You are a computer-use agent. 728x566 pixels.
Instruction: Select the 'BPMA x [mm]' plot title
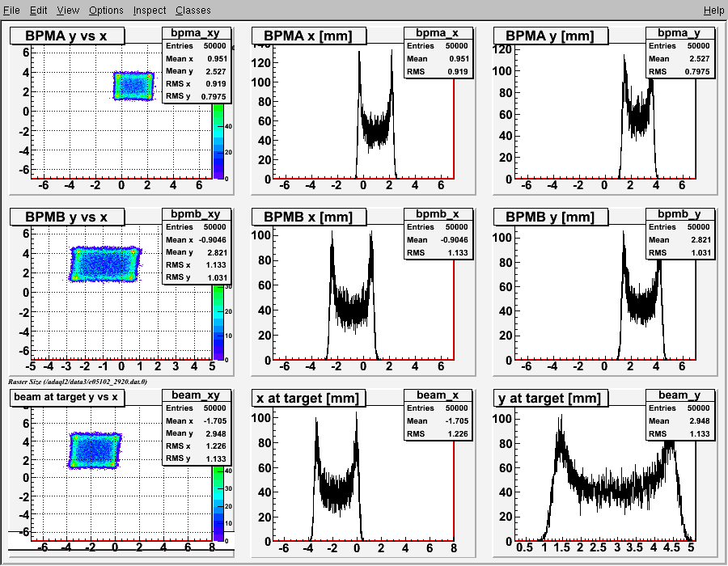309,36
